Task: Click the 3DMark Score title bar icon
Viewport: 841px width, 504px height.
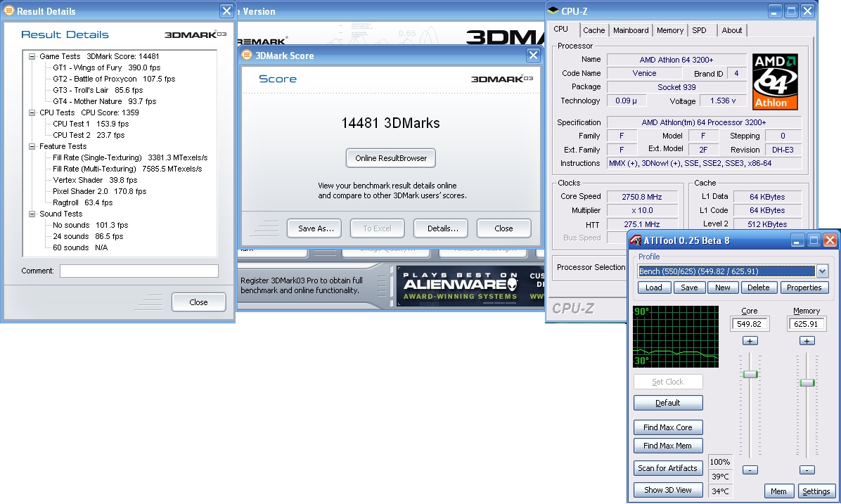Action: pyautogui.click(x=247, y=56)
